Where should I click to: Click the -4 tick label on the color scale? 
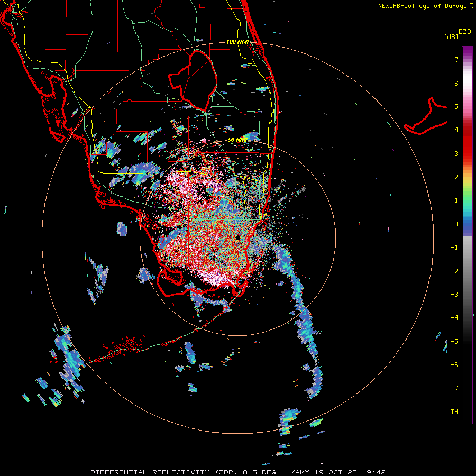454,318
